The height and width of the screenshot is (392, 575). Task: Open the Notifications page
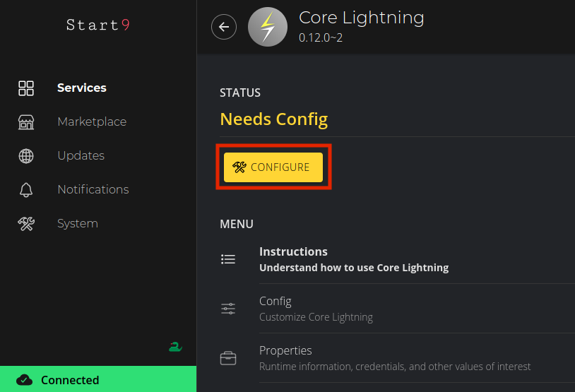coord(93,190)
